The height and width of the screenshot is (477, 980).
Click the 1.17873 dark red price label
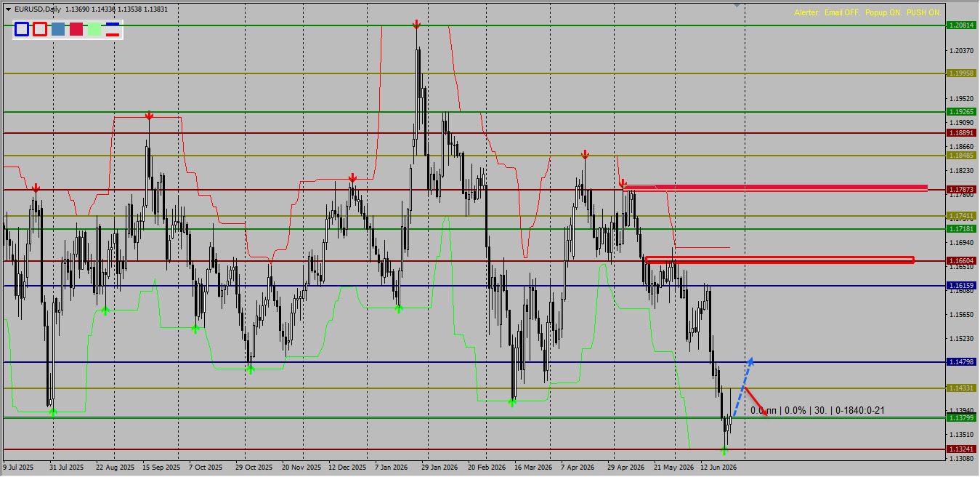[x=962, y=190]
